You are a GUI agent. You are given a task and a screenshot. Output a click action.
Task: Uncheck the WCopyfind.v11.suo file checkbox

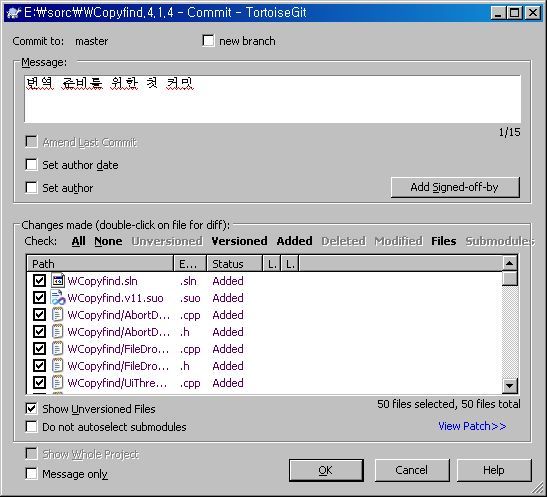pyautogui.click(x=39, y=298)
